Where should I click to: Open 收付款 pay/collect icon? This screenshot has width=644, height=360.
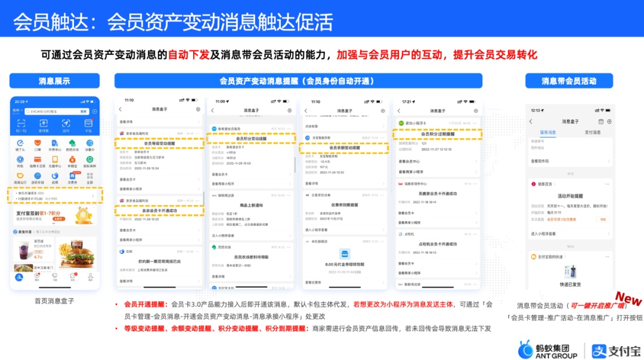pos(44,125)
